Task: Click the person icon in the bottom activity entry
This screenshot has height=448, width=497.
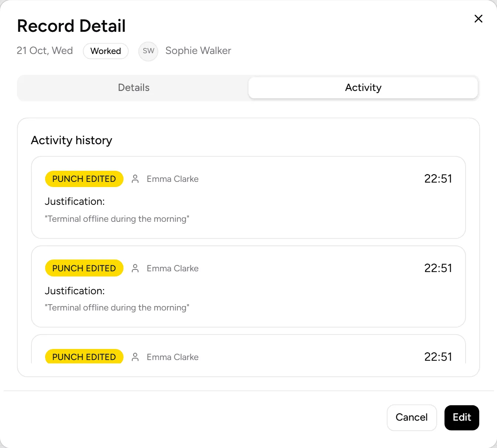Action: coord(135,357)
